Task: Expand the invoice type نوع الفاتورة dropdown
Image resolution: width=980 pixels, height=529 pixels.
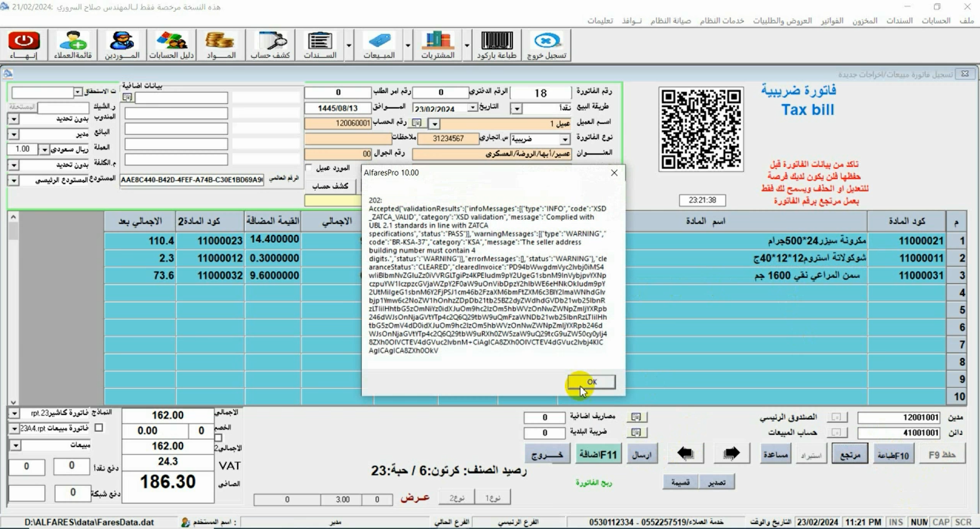Action: click(x=565, y=139)
